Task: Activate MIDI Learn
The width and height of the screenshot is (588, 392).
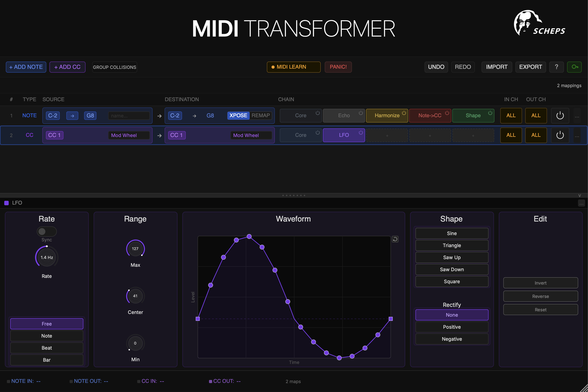Action: point(294,67)
